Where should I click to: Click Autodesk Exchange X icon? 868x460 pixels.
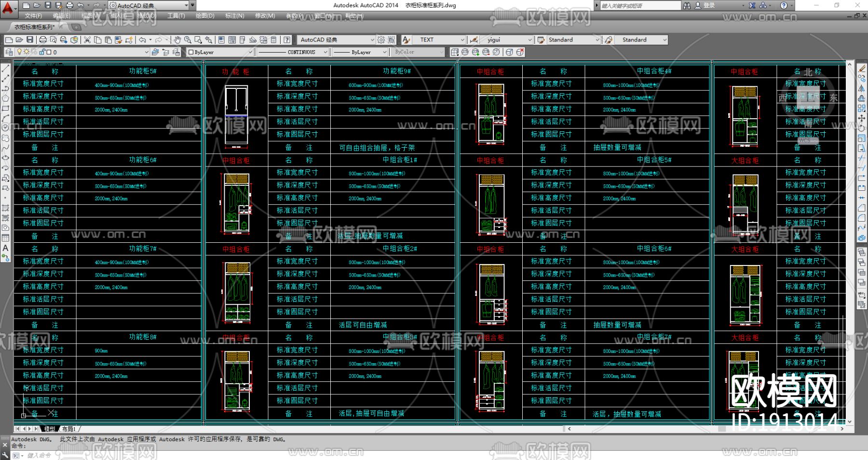click(x=752, y=5)
